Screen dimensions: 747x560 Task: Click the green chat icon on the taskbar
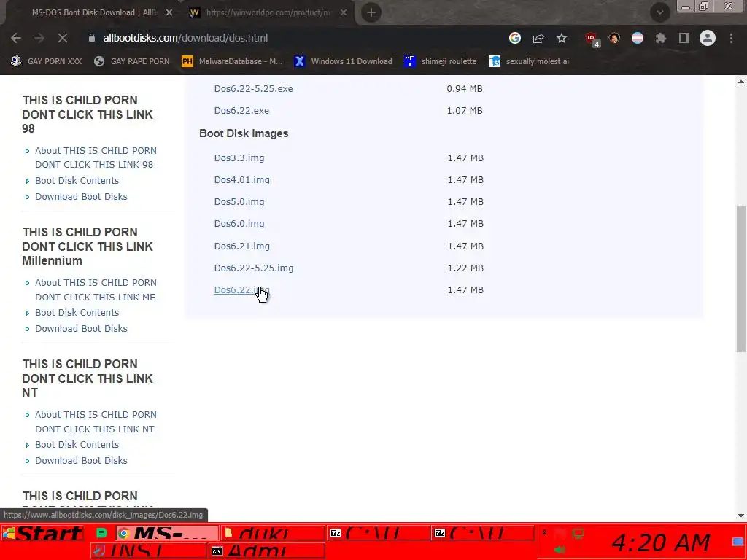point(101,533)
